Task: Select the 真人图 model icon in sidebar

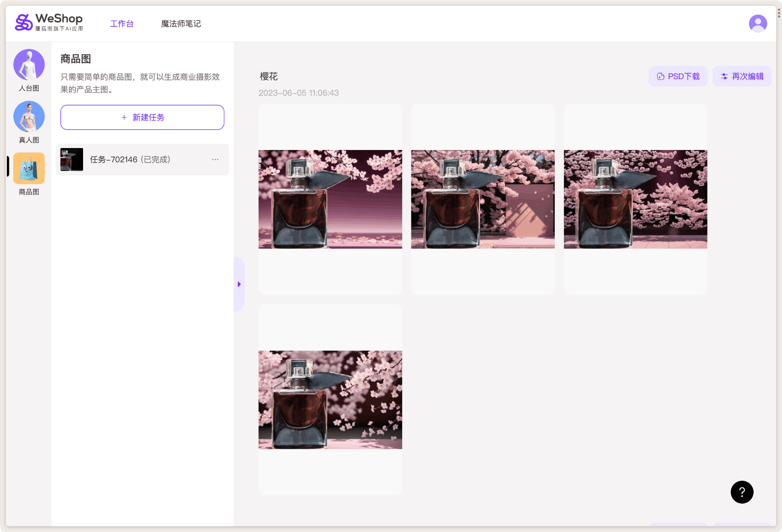Action: pos(29,116)
